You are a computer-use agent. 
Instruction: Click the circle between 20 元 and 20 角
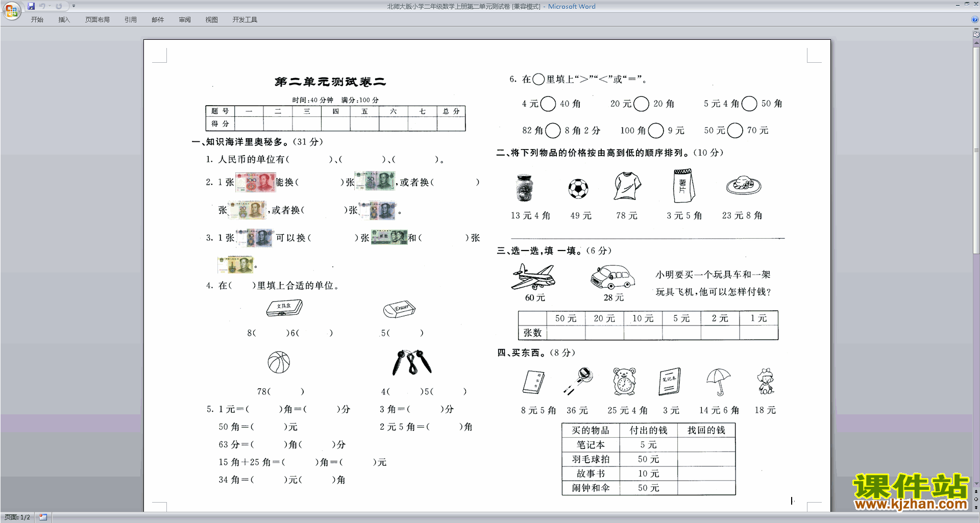pyautogui.click(x=641, y=104)
